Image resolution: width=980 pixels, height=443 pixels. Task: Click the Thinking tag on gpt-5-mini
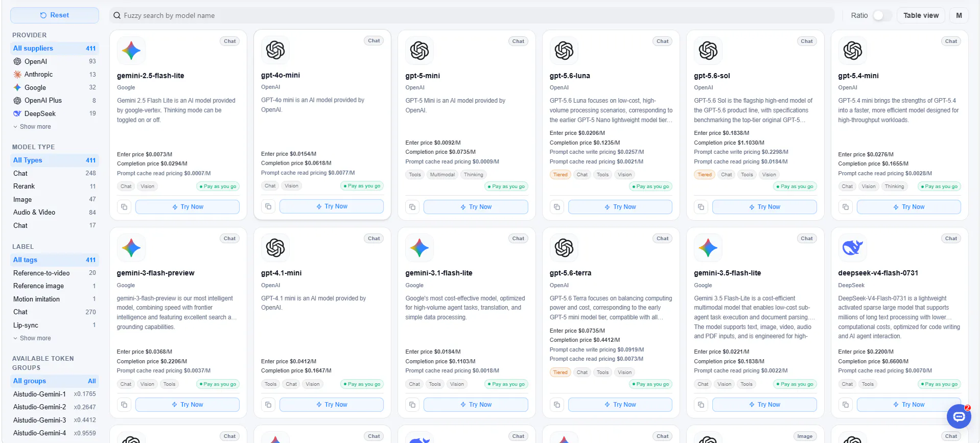[x=474, y=175]
